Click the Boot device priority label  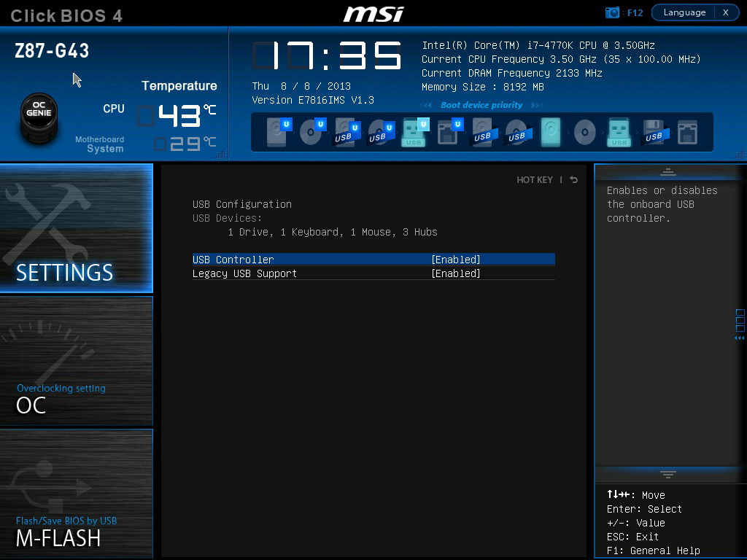(481, 105)
